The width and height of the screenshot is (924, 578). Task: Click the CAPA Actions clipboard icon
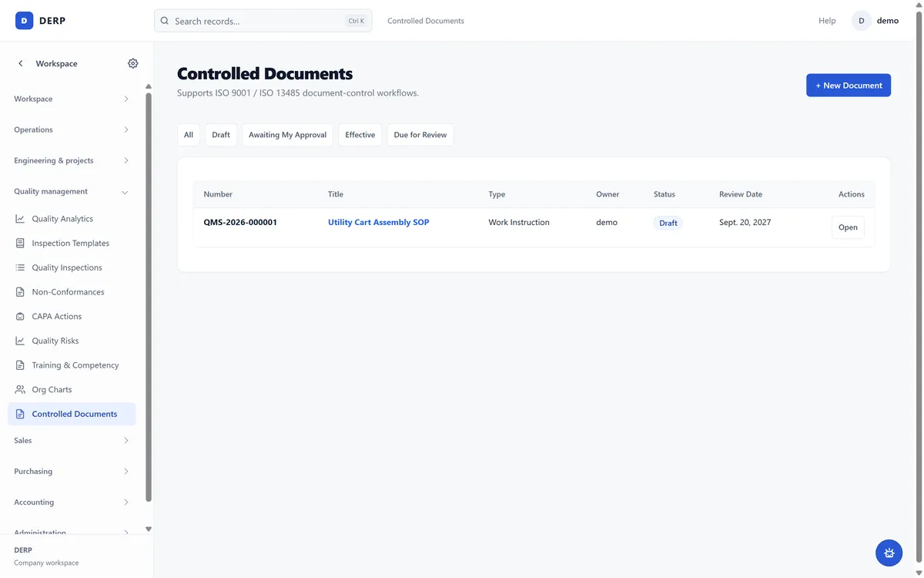click(20, 316)
